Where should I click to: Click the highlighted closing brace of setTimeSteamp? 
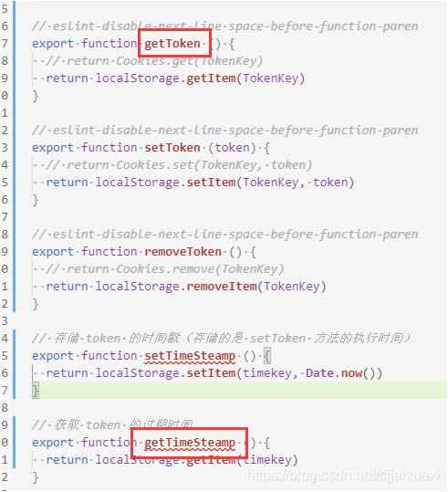(x=36, y=391)
